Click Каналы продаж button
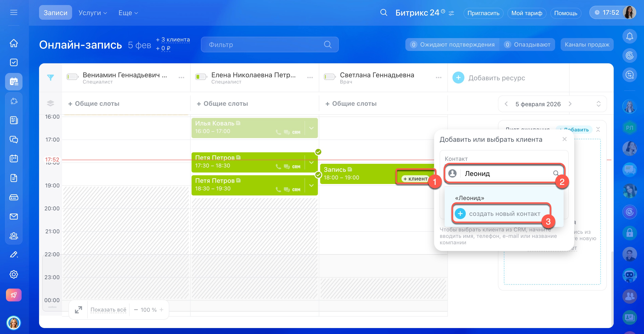 [587, 45]
